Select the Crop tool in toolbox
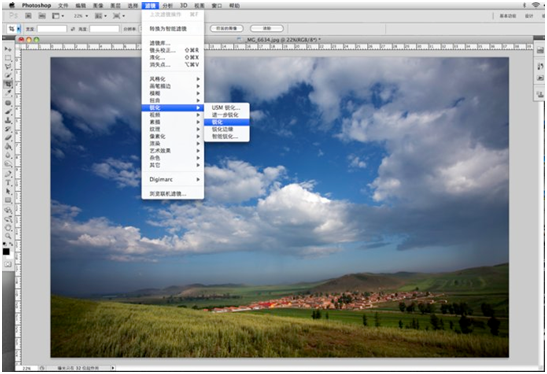547x374 pixels. coord(8,83)
